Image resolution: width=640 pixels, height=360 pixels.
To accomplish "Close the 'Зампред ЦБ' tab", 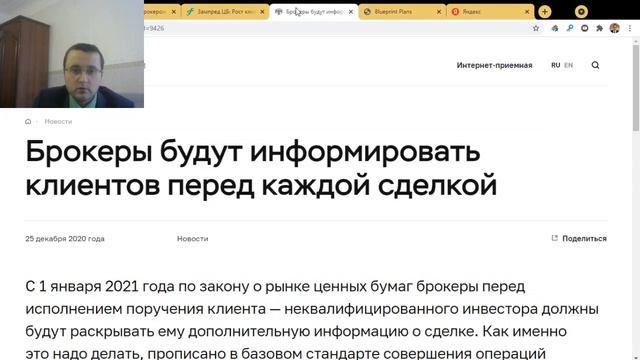I will [x=262, y=12].
